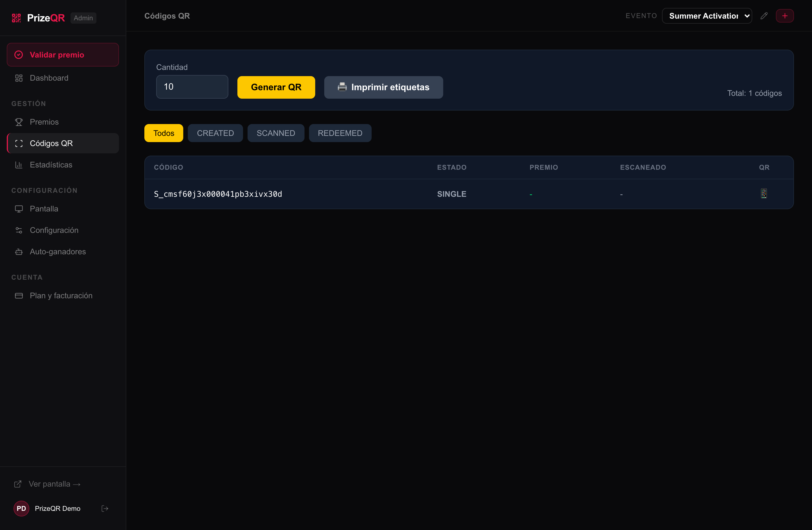Click the ESCANEADO column header
812x530 pixels.
coord(643,167)
